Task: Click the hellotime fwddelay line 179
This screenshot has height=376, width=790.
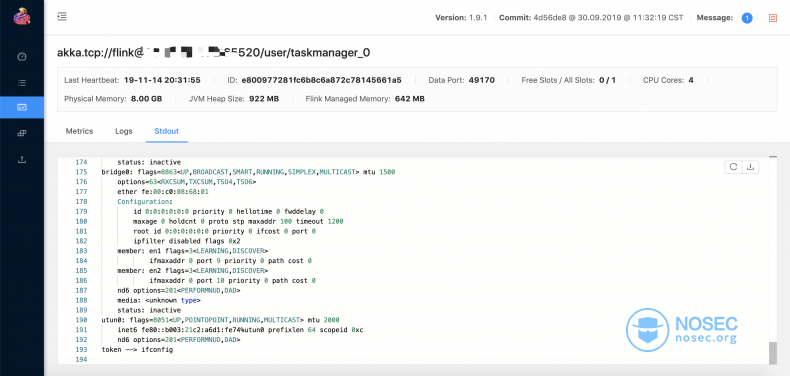Action: (x=228, y=212)
